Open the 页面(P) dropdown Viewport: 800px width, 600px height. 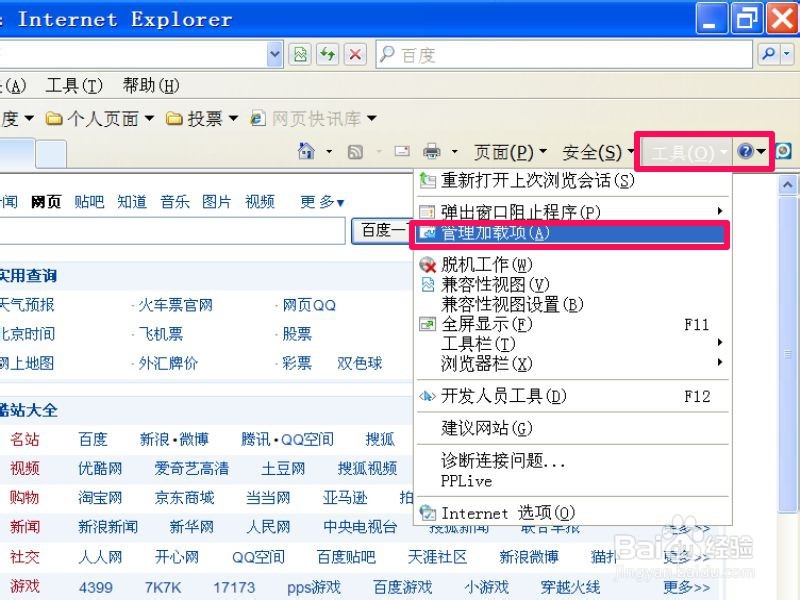point(510,150)
